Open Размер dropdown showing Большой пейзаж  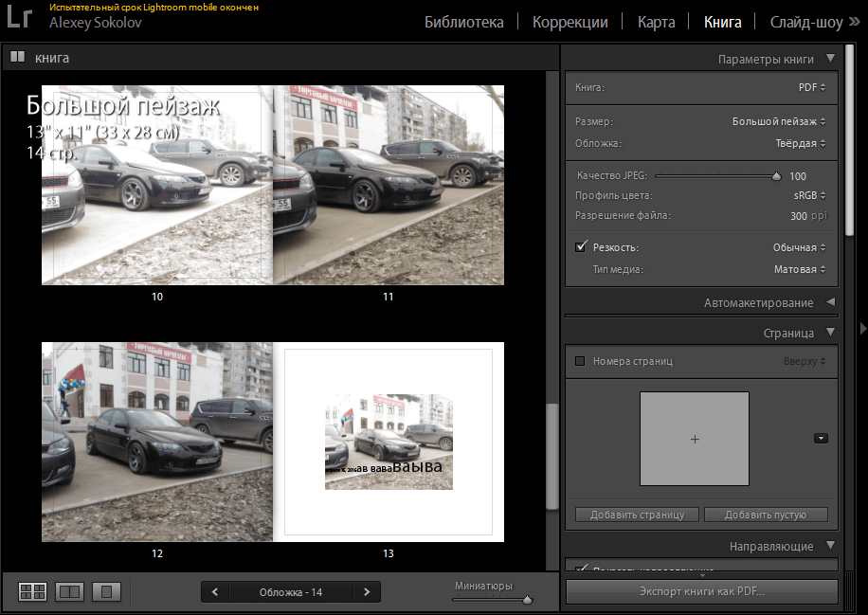click(x=779, y=121)
